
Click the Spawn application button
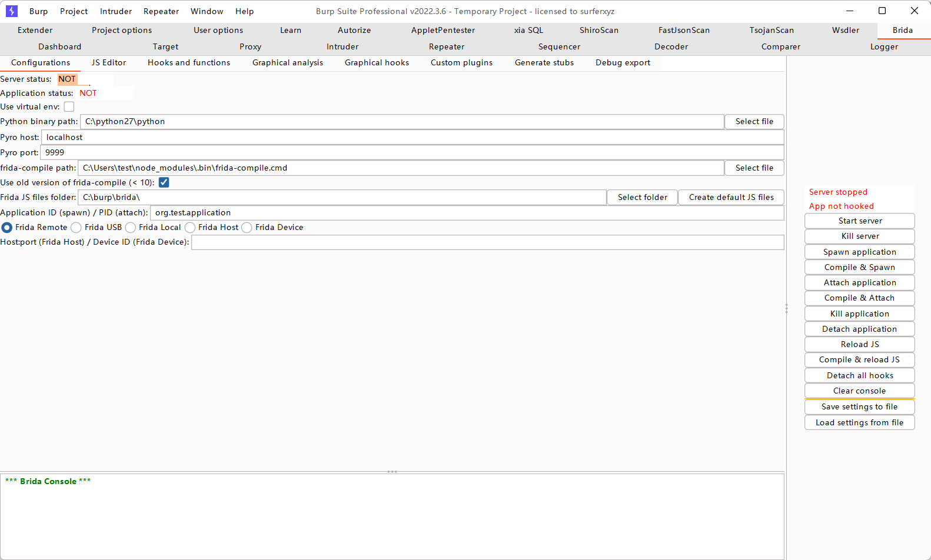pos(860,252)
